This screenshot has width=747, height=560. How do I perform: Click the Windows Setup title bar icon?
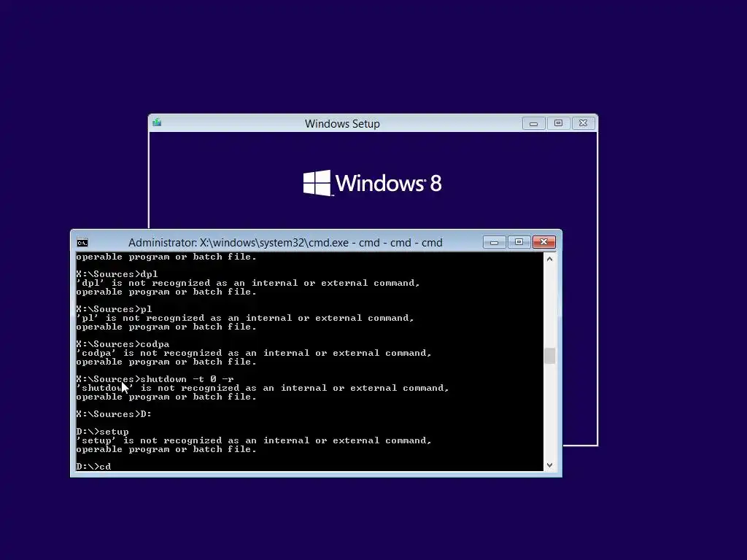click(158, 123)
